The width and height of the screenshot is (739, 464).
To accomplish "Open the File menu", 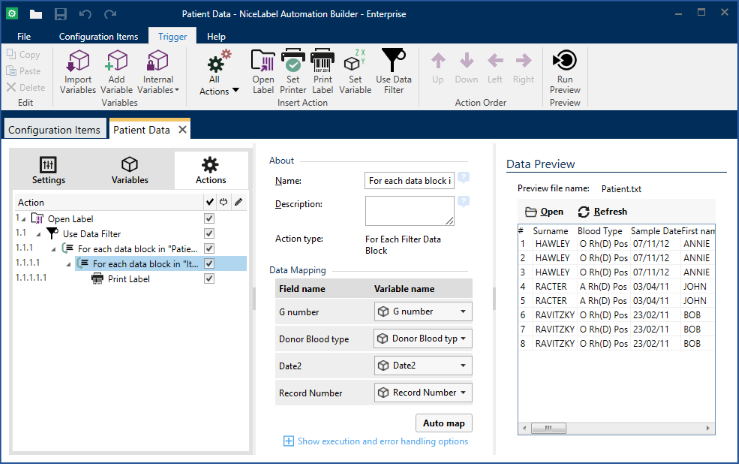I will tap(24, 37).
